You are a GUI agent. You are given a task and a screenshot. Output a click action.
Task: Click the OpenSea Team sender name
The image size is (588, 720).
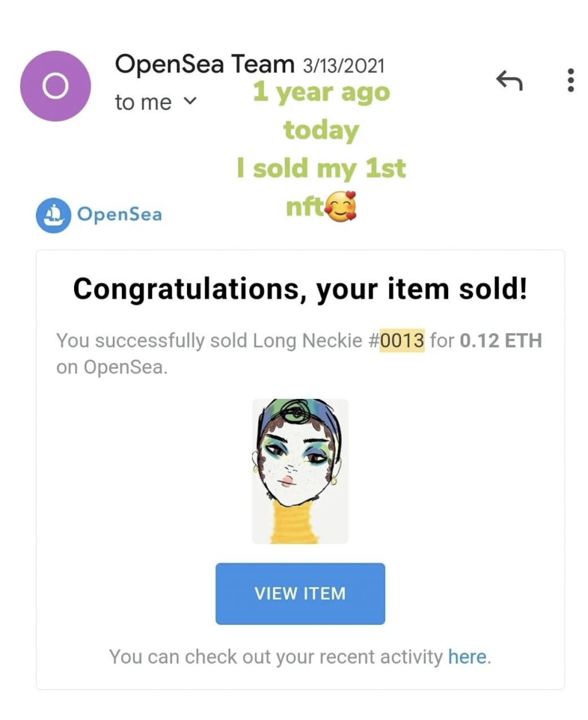point(204,64)
